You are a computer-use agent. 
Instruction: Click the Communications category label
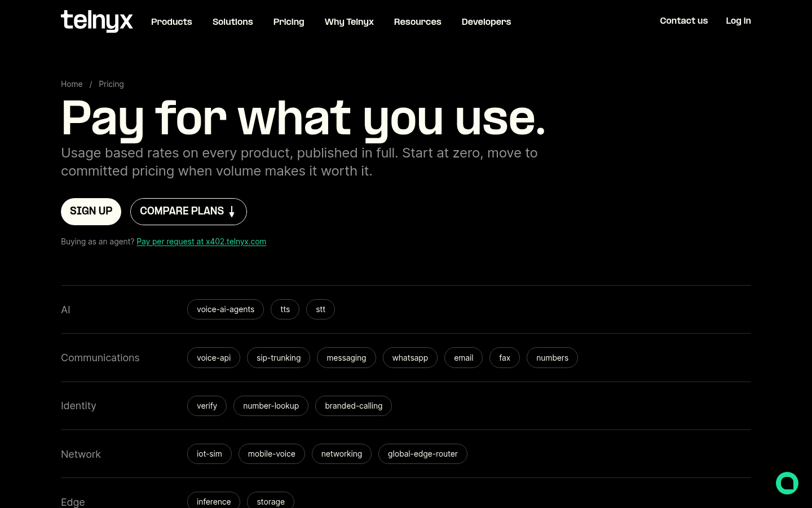(x=100, y=358)
